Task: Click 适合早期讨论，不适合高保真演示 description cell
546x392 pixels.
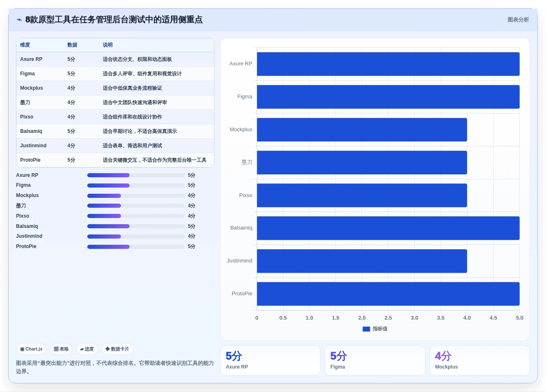Action: [x=140, y=131]
